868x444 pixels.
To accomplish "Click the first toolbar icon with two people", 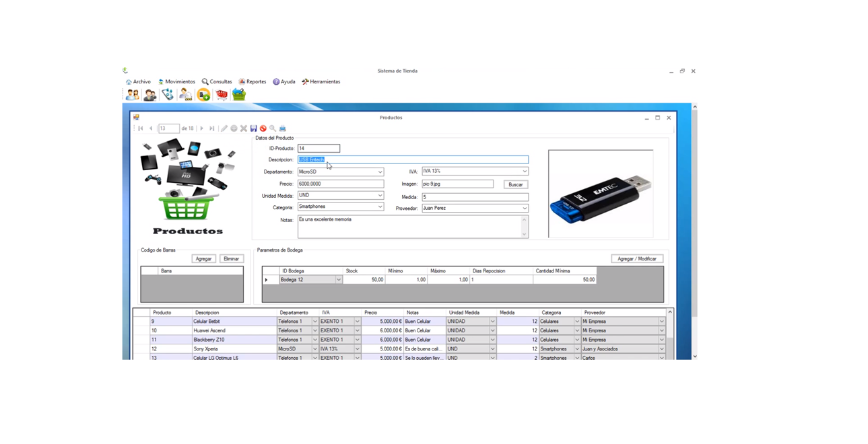I will [133, 95].
